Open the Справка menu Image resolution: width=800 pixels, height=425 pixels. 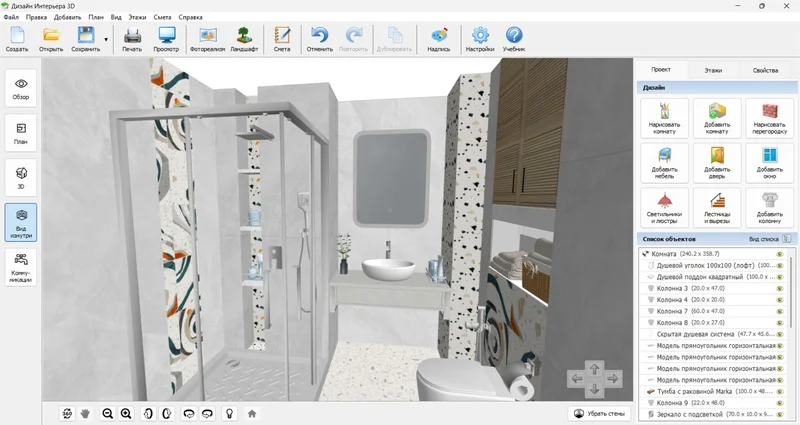pyautogui.click(x=191, y=17)
